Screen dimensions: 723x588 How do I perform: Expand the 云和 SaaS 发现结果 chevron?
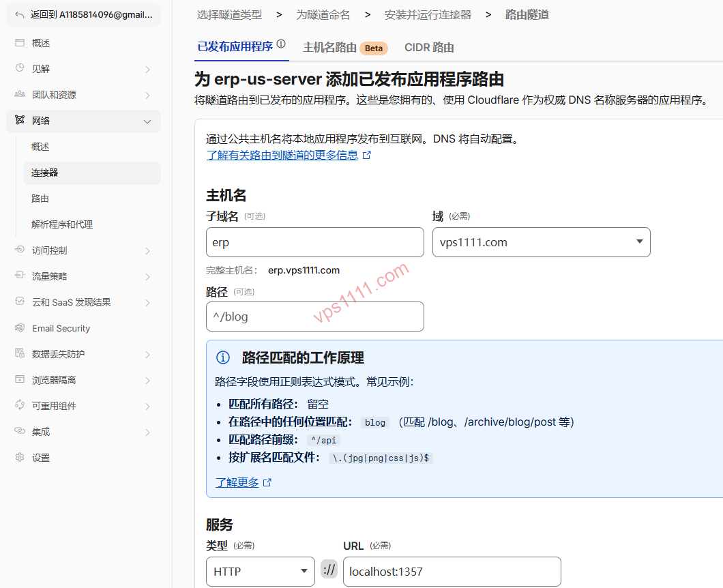(147, 303)
